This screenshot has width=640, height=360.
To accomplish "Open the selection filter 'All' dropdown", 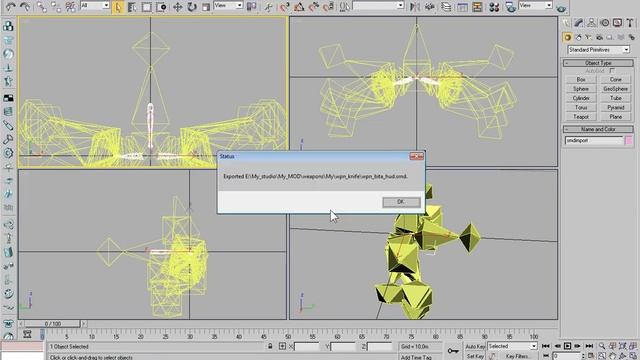I will point(95,5).
